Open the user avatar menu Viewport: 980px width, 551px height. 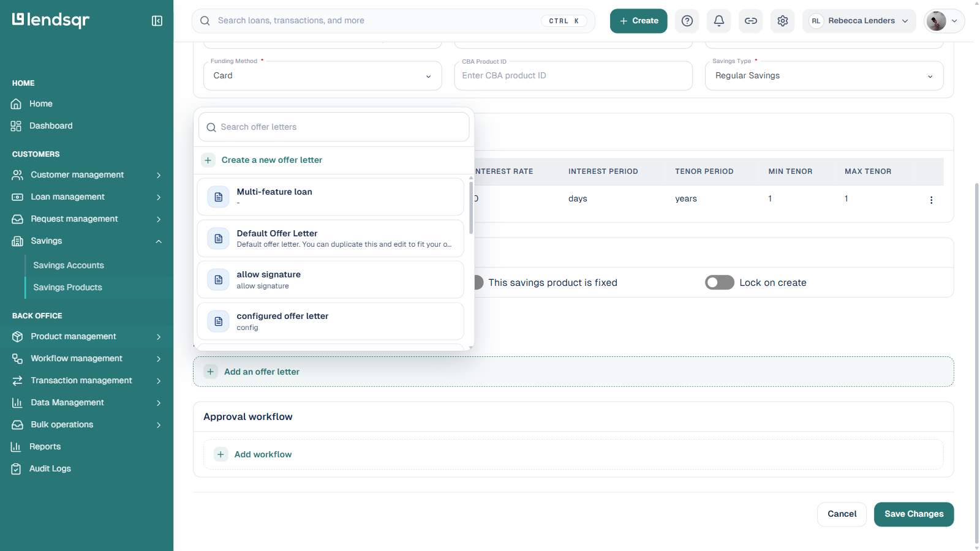point(944,21)
